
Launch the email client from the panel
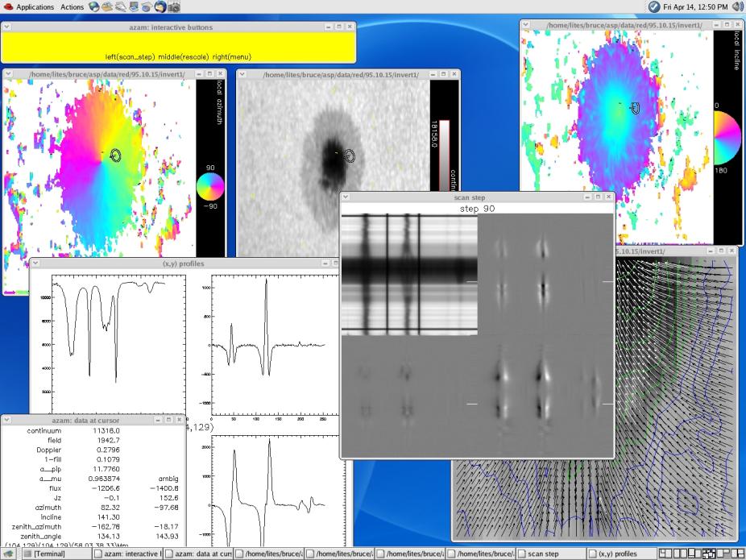(x=108, y=6)
